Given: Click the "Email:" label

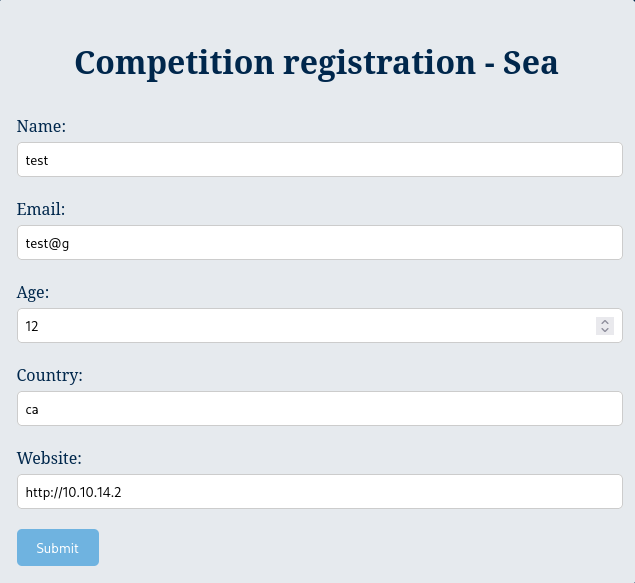Looking at the screenshot, I should (x=42, y=209).
